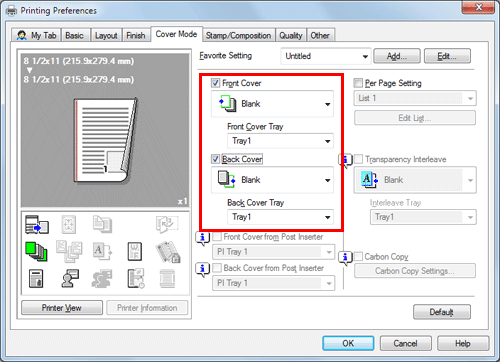500x362 pixels.
Task: Click the info icon next to Carbon Copy
Action: coord(345,258)
